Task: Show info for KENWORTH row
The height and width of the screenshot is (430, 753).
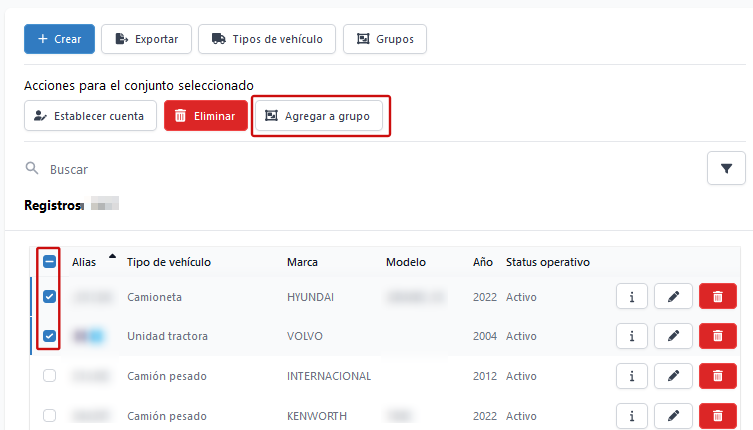Action: 632,416
